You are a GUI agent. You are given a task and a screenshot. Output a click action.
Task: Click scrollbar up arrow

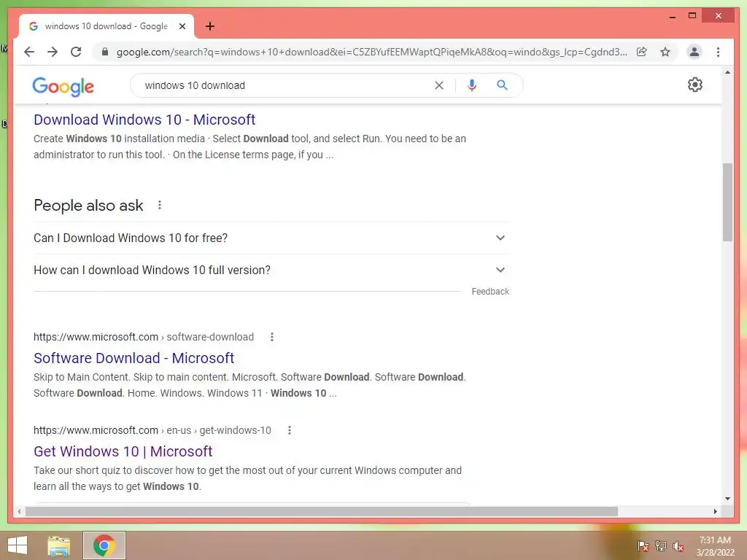click(x=727, y=72)
